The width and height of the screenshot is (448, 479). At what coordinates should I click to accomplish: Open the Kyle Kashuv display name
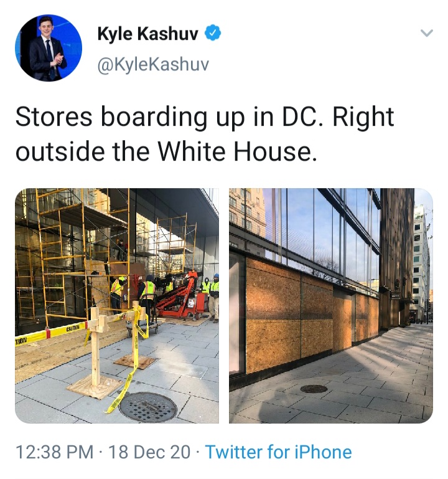tap(147, 33)
